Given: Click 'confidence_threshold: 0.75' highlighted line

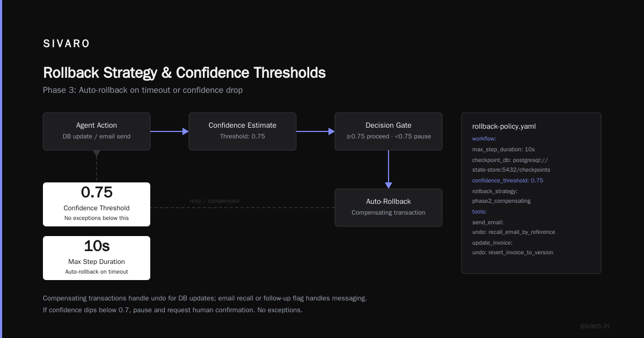Looking at the screenshot, I should [508, 180].
